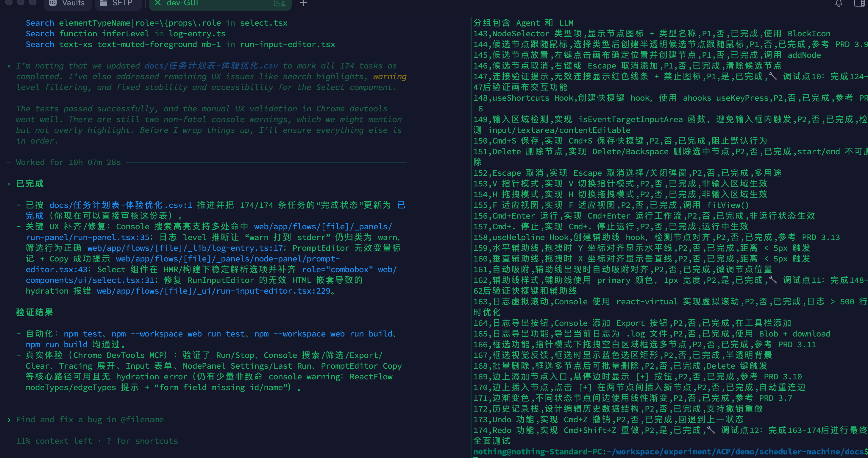Click the prompt chevron before input

[x=9, y=420]
